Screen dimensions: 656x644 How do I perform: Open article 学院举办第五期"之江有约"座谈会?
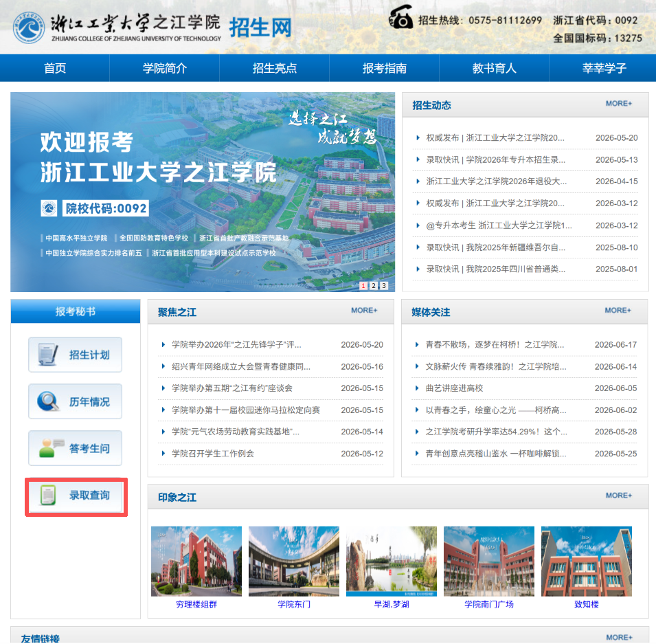coord(231,388)
